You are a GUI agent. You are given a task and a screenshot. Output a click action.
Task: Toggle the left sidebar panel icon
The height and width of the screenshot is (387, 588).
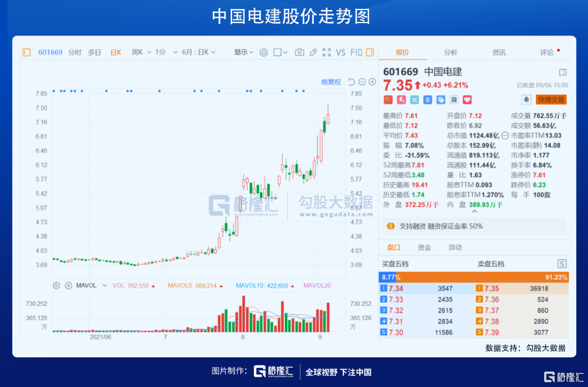click(x=26, y=52)
